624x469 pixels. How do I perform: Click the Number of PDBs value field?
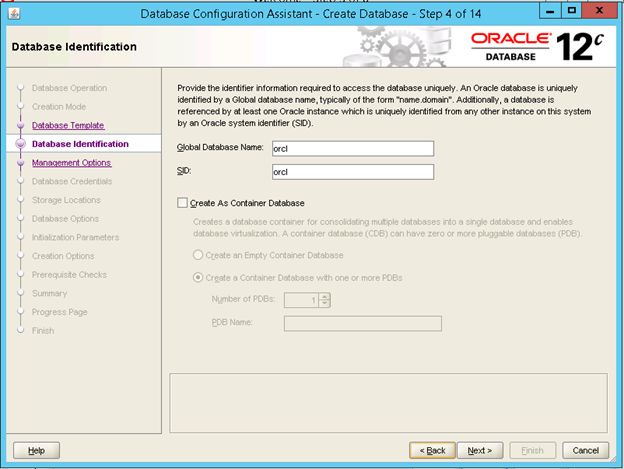click(x=302, y=300)
